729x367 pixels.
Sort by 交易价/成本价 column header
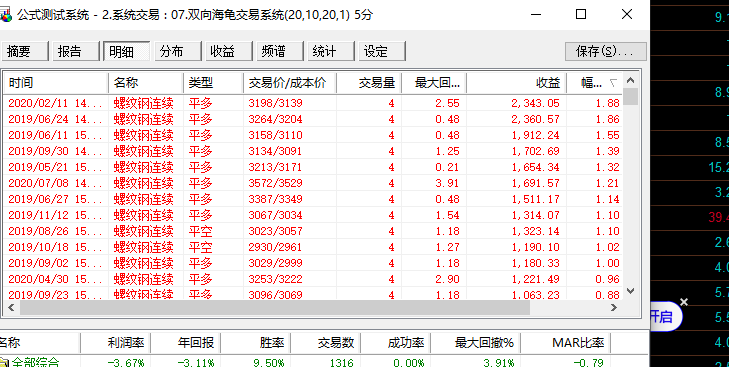(290, 83)
